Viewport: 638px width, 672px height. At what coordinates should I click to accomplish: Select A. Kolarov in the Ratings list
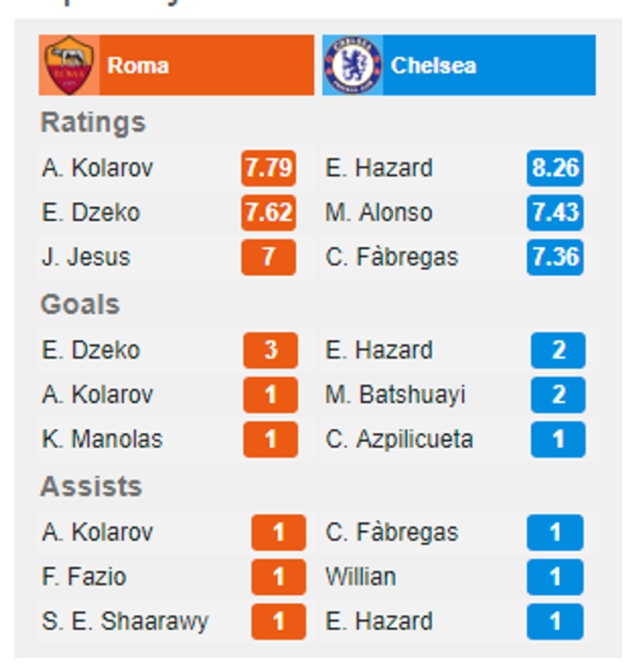(98, 168)
